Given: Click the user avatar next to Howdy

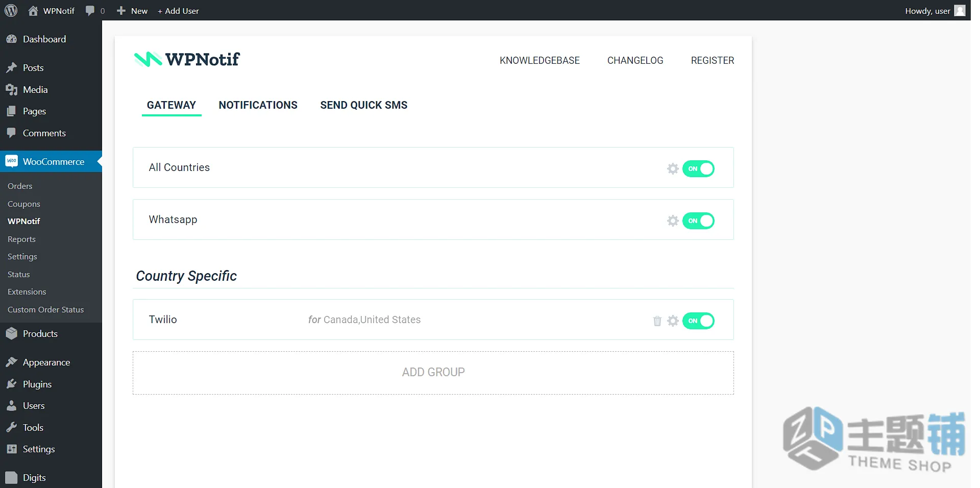Looking at the screenshot, I should 960,11.
